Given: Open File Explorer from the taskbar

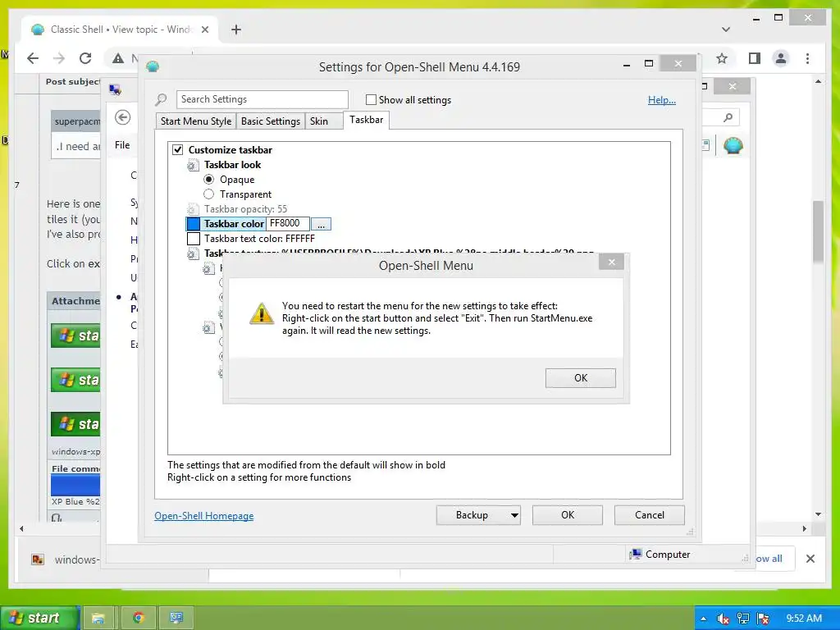Looking at the screenshot, I should click(x=98, y=619).
